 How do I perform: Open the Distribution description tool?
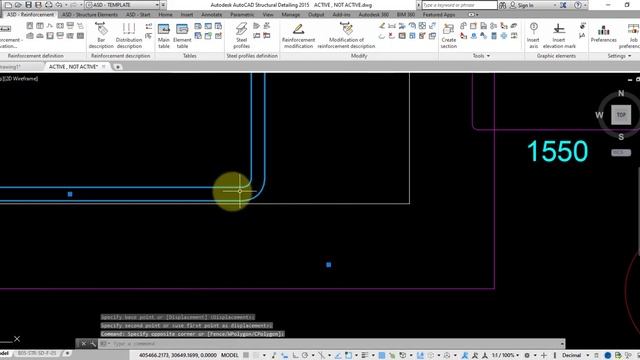[129, 36]
